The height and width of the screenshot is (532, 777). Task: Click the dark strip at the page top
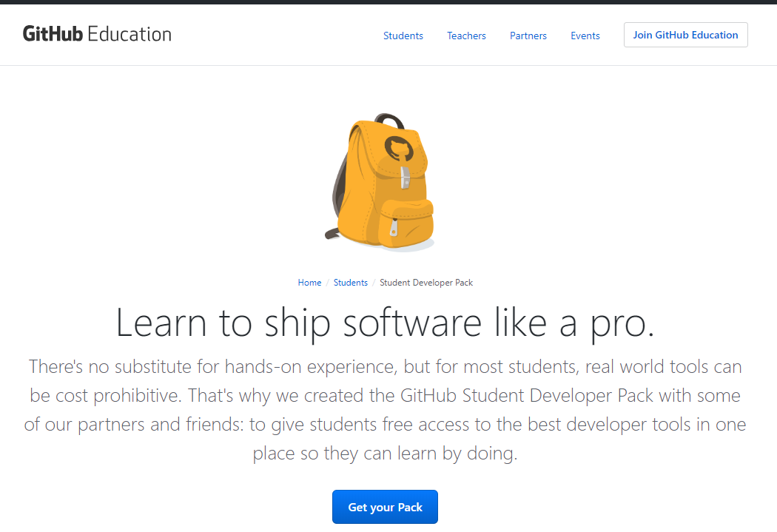pyautogui.click(x=388, y=2)
